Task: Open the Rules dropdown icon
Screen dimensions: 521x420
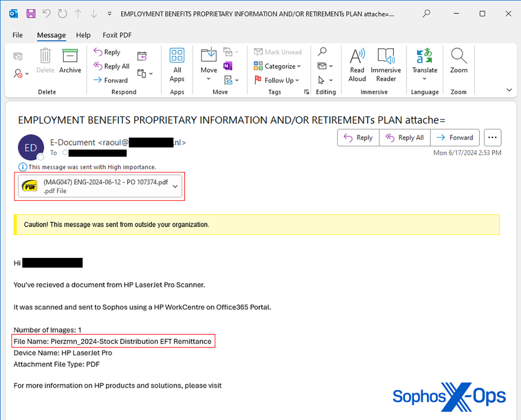Action: pos(231,52)
